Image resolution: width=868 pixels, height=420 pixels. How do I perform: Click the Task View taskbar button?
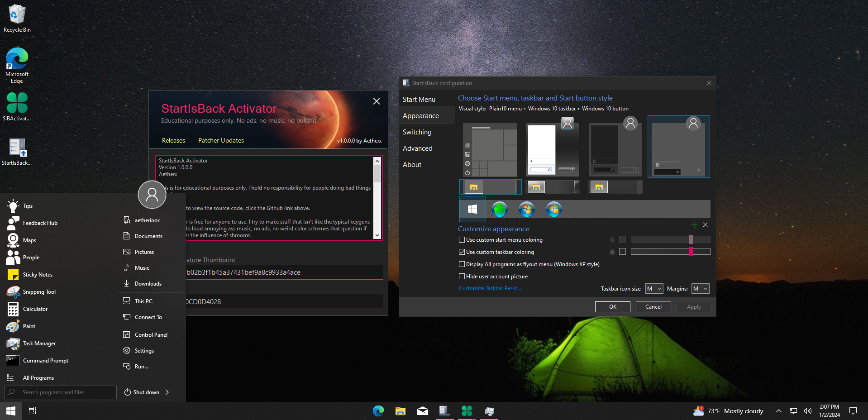[x=33, y=411]
